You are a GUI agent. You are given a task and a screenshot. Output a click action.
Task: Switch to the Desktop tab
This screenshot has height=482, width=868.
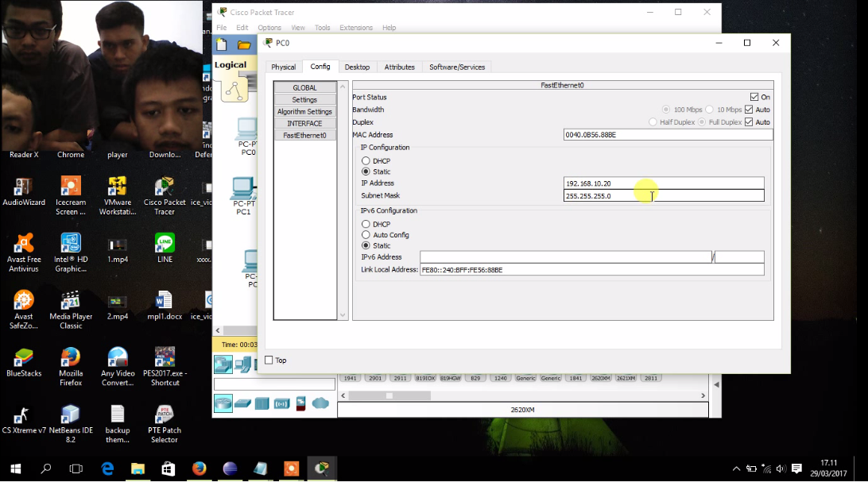[357, 67]
